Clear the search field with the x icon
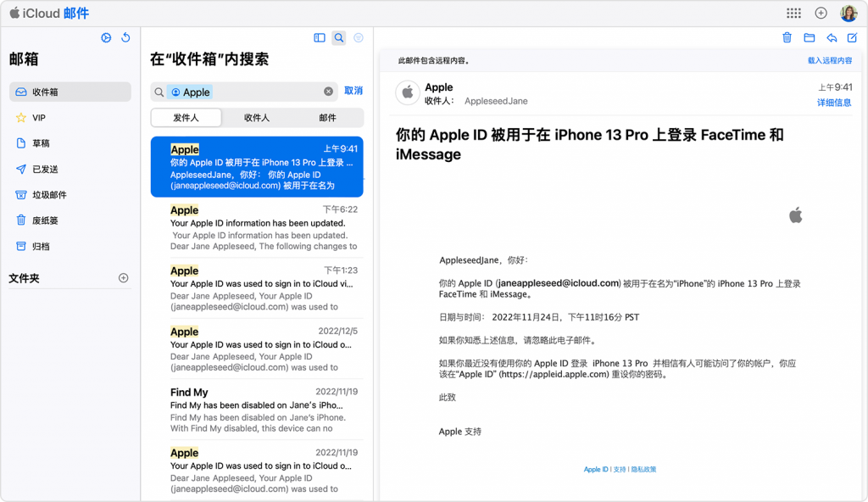 click(328, 92)
